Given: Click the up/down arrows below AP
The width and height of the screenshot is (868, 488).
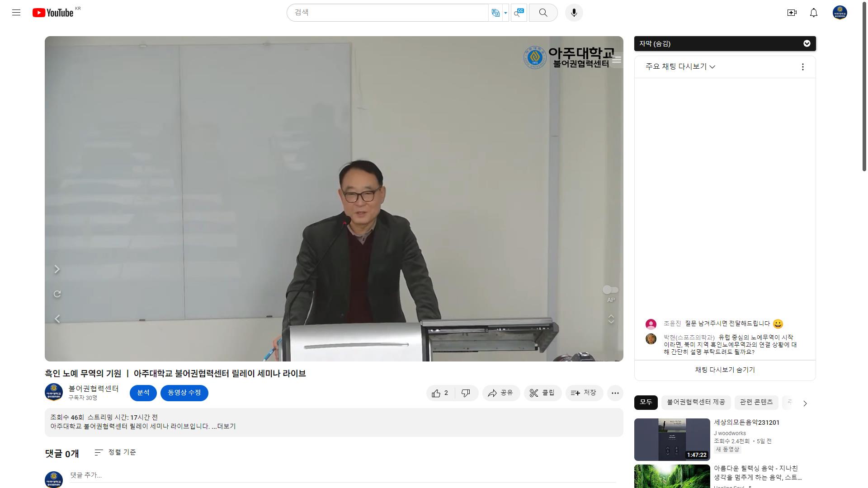Looking at the screenshot, I should point(611,319).
